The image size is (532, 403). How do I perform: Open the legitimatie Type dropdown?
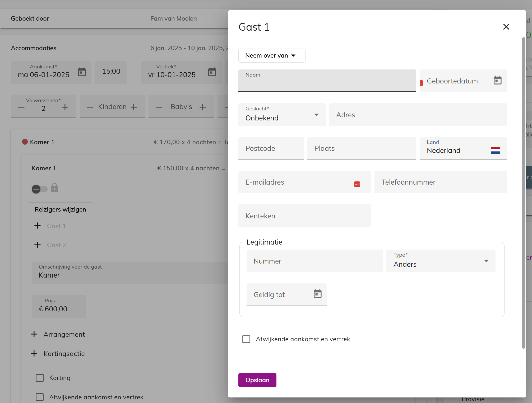pos(440,261)
